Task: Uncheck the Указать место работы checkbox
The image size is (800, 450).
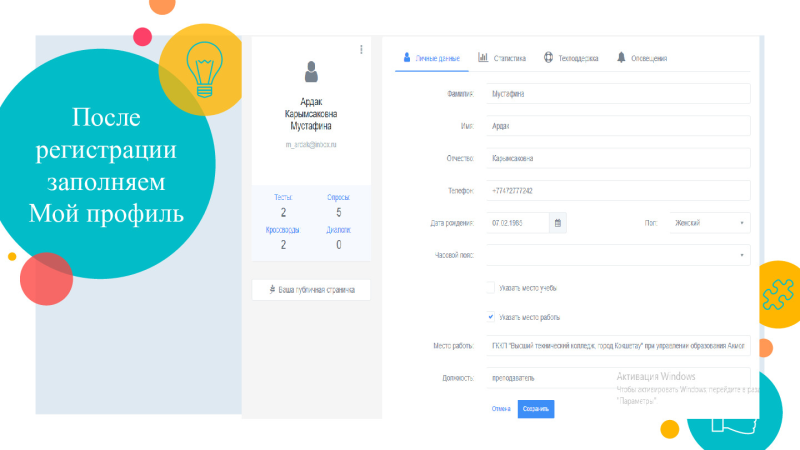Action: coord(491,317)
